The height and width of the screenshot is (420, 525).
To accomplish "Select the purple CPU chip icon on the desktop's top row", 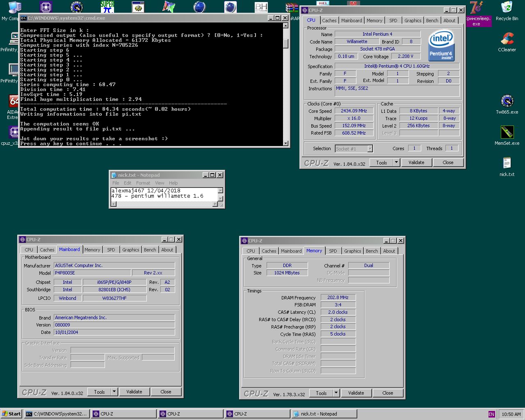I will 46,7.
